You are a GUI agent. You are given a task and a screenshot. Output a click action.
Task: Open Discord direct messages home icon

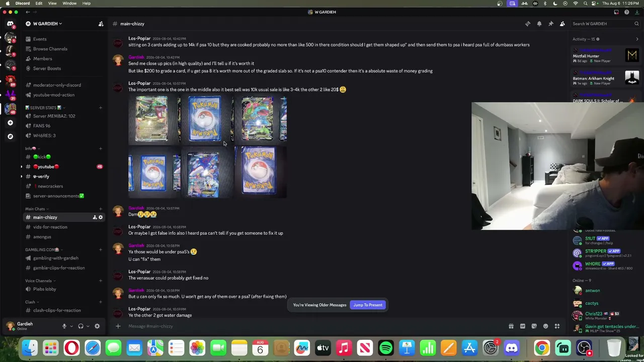click(x=10, y=24)
